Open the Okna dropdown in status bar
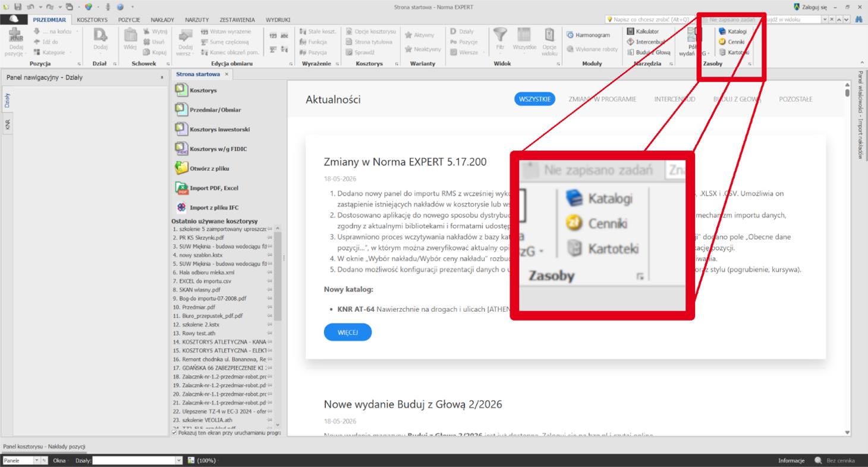 [60, 461]
